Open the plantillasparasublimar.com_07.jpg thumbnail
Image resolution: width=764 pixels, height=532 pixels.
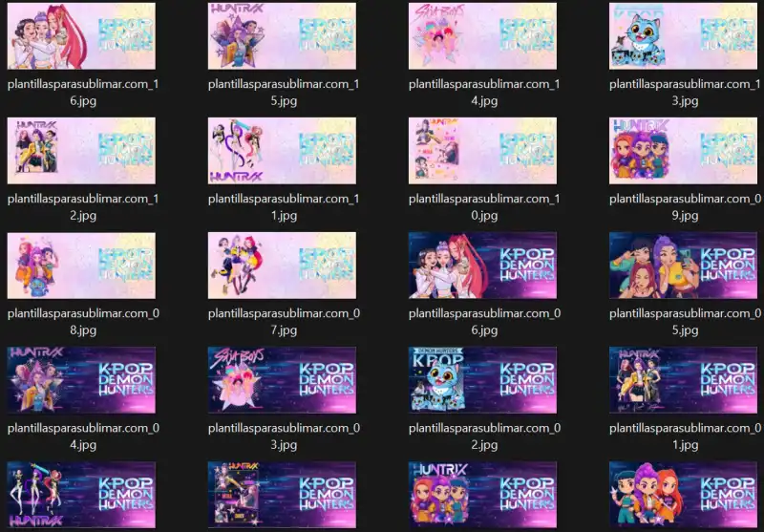point(282,266)
